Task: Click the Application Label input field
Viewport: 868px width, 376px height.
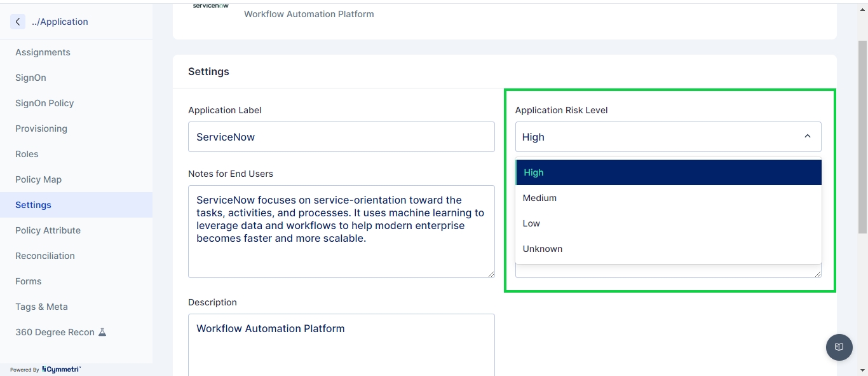Action: (341, 137)
